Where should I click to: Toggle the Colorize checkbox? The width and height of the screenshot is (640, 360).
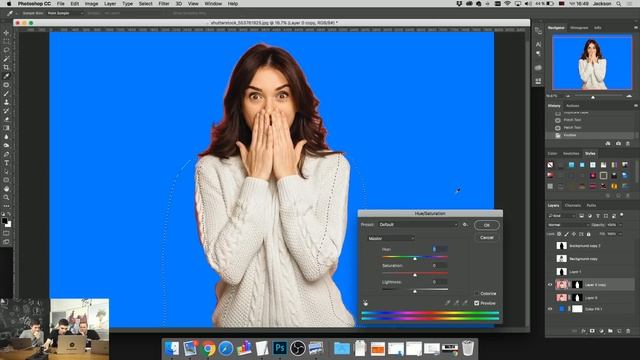coord(476,293)
